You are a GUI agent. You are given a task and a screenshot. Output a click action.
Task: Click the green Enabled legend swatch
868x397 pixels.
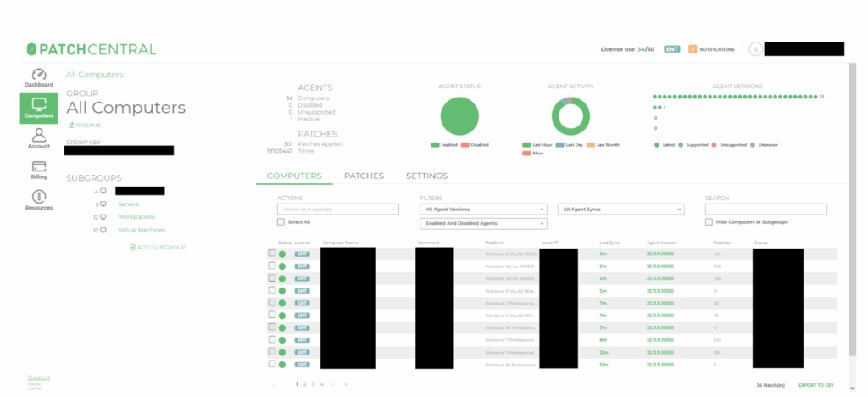tap(435, 145)
